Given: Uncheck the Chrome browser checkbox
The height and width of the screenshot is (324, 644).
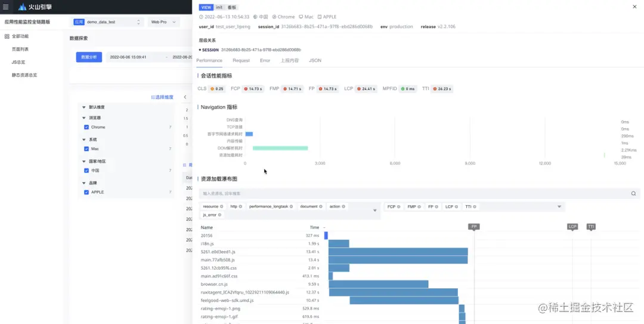Looking at the screenshot, I should pos(86,128).
